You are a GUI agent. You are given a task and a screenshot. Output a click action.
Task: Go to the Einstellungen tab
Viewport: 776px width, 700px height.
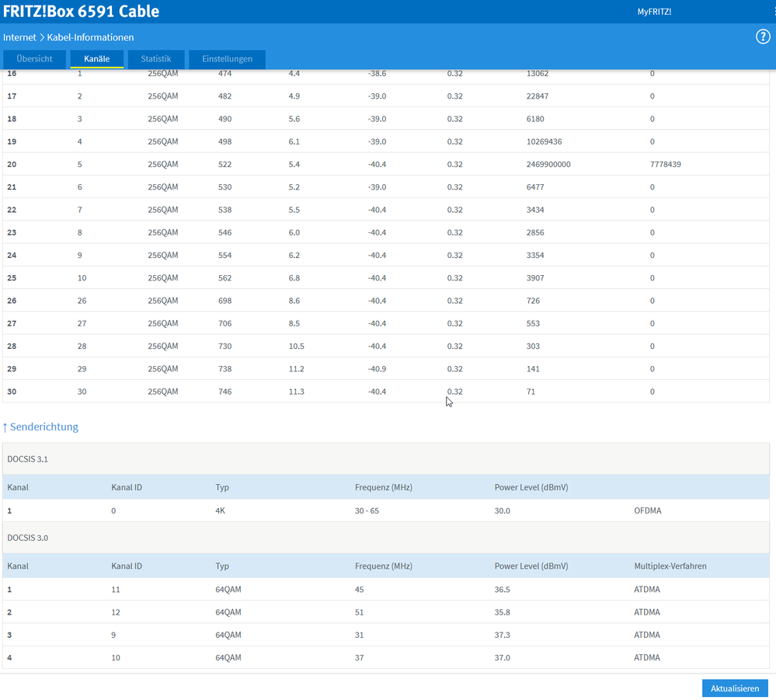(227, 59)
